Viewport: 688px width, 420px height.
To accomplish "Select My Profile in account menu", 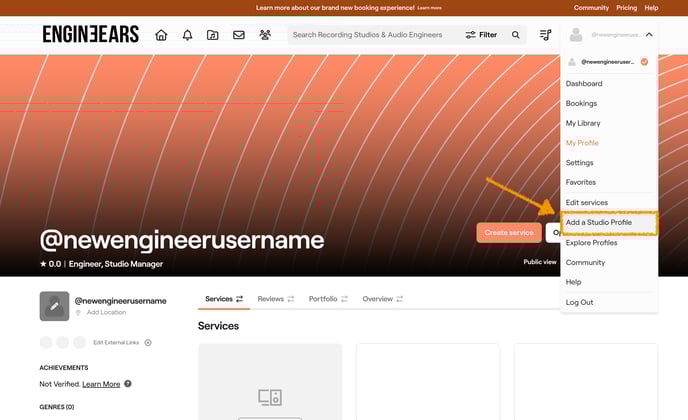I will 582,143.
